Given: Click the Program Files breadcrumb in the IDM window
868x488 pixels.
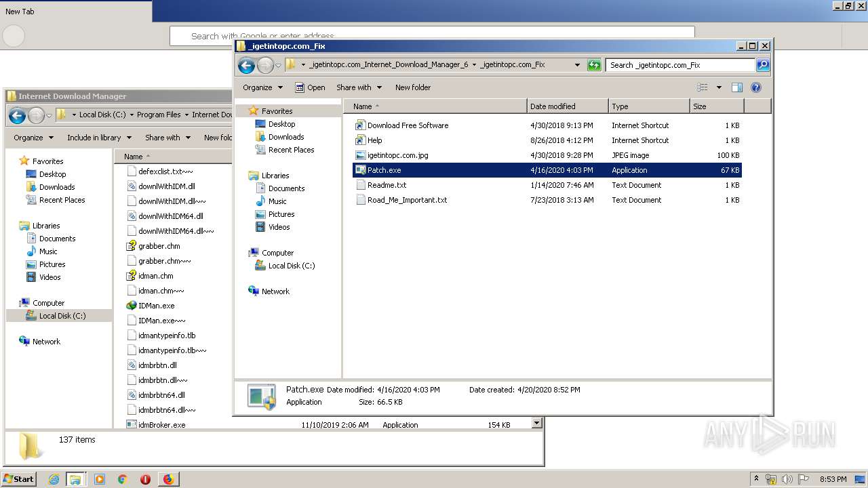Looking at the screenshot, I should pyautogui.click(x=159, y=115).
